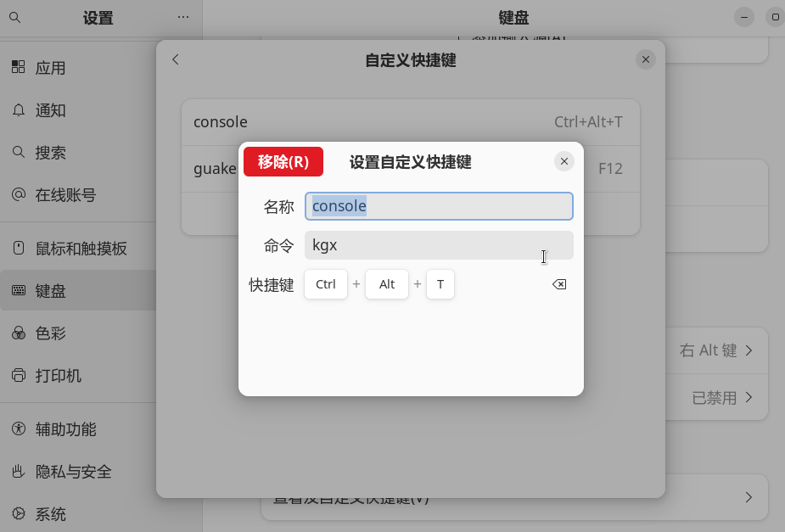Close the 自定义快捷键 panel
This screenshot has height=532, width=785.
pos(645,59)
